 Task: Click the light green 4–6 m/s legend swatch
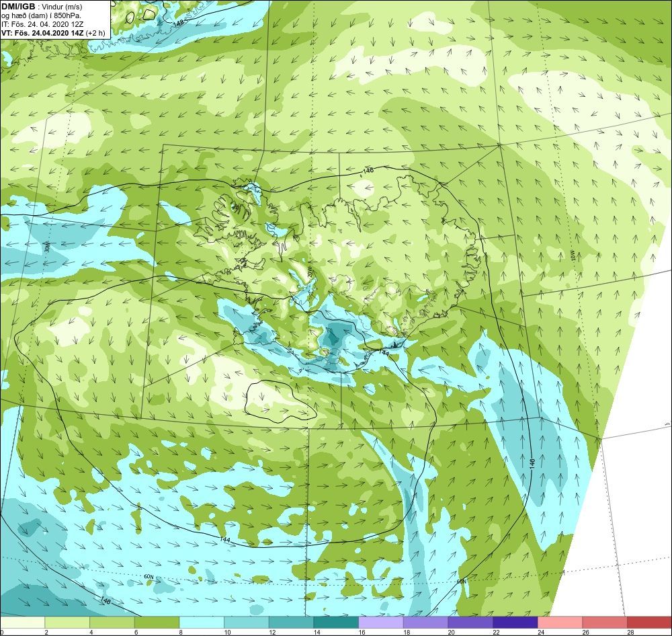point(112,622)
